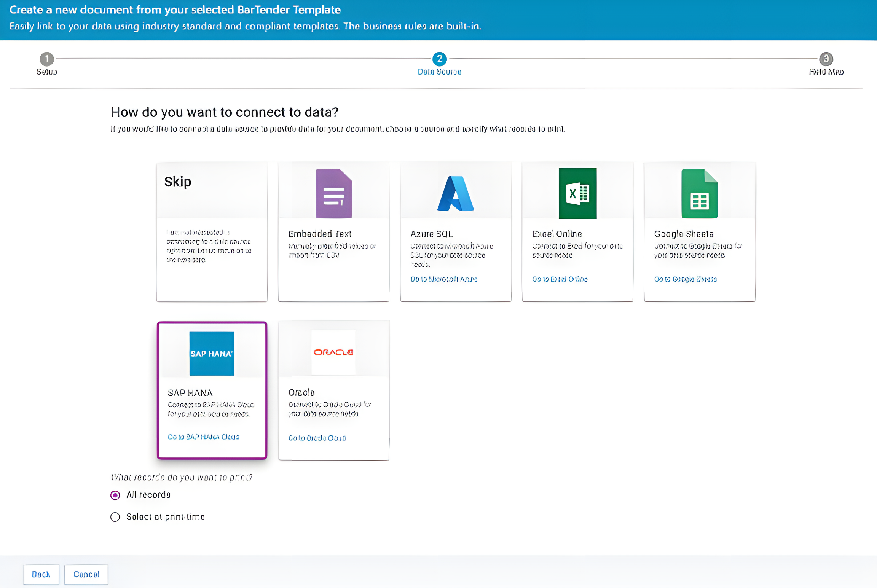Screen dimensions: 877x588
Task: Click the Go to SAP HANA Cloud link
Action: click(203, 437)
